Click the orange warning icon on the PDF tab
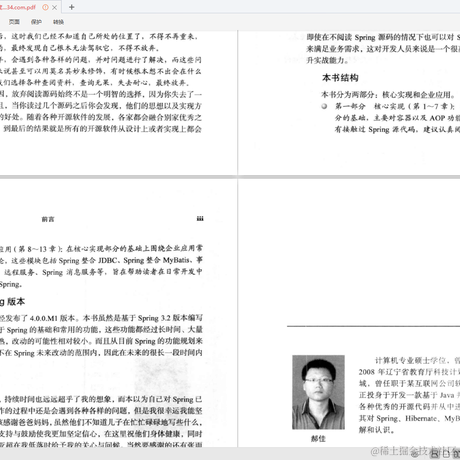Image resolution: width=460 pixels, height=460 pixels. 45,7
